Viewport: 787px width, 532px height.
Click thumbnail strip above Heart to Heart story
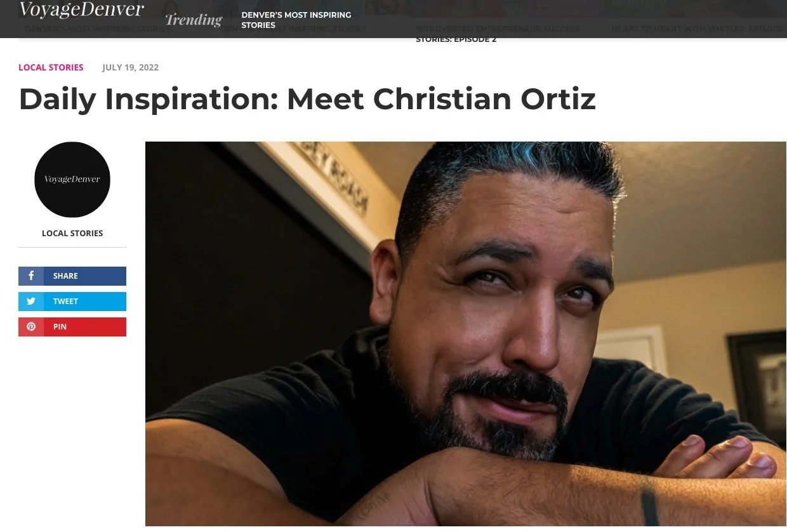[x=695, y=9]
